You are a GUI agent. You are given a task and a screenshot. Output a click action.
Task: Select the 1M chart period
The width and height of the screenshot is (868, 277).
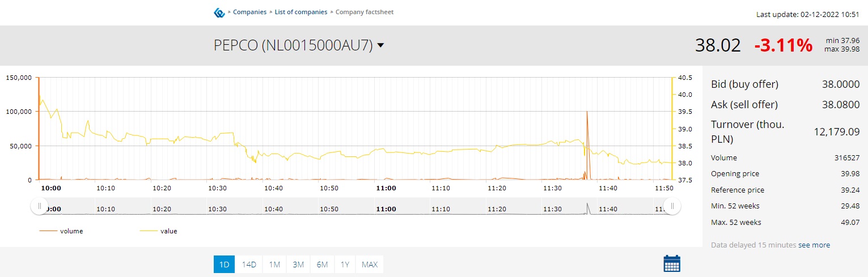pyautogui.click(x=274, y=265)
